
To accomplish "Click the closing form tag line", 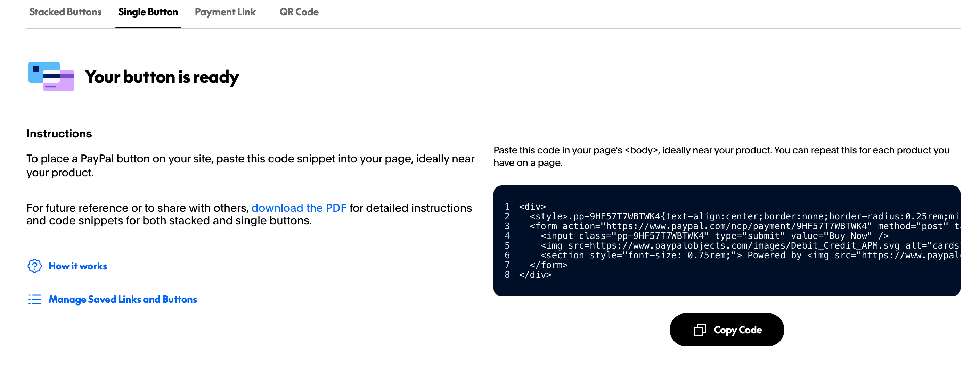I will coord(549,265).
